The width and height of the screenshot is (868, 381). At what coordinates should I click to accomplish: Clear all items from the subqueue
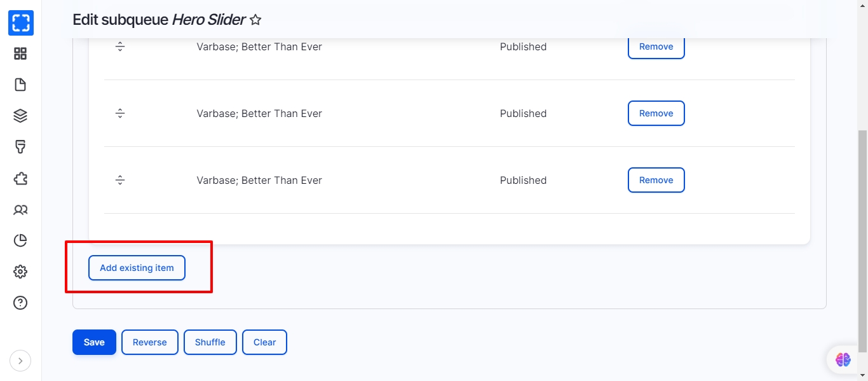point(264,342)
